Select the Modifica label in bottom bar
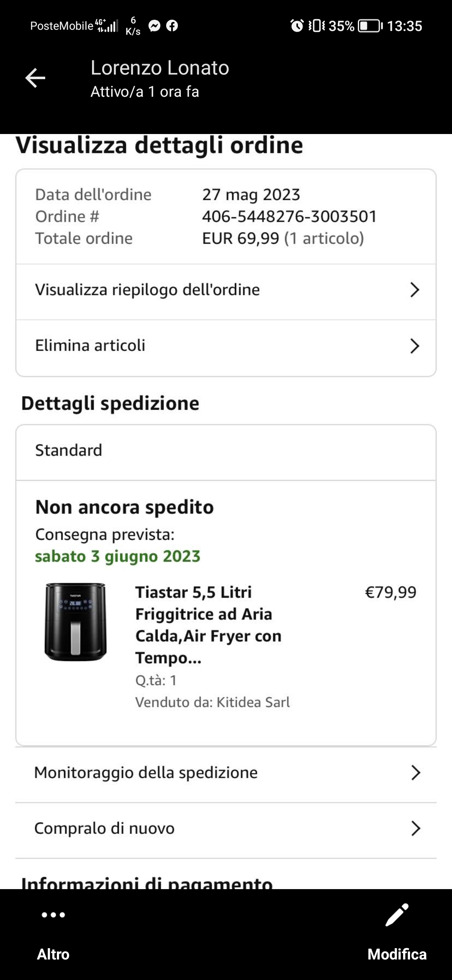This screenshot has width=452, height=980. [397, 954]
